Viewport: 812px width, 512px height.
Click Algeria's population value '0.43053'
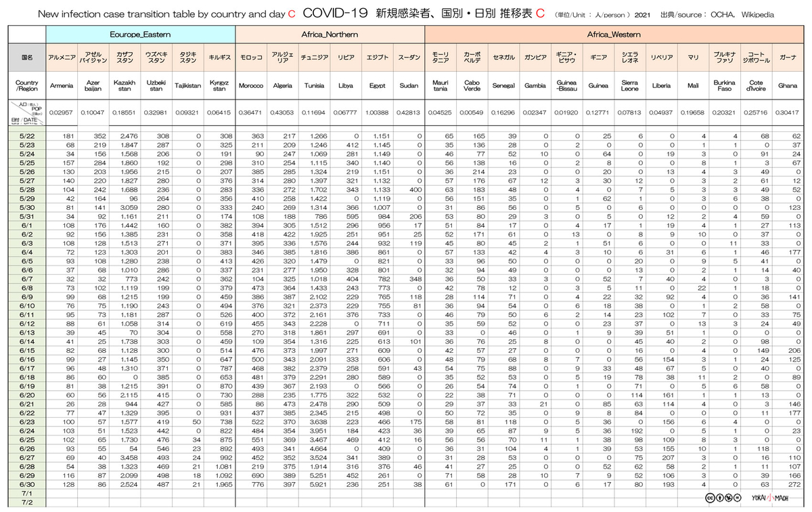(282, 112)
